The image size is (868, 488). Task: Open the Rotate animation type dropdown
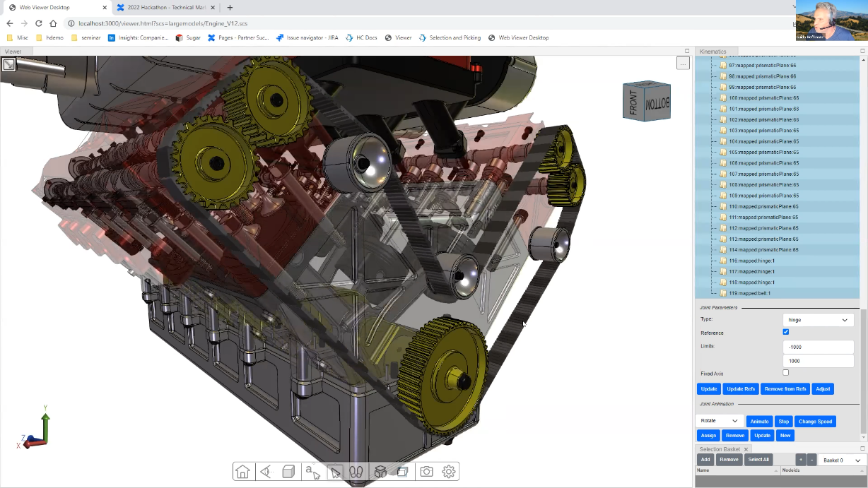[720, 421]
